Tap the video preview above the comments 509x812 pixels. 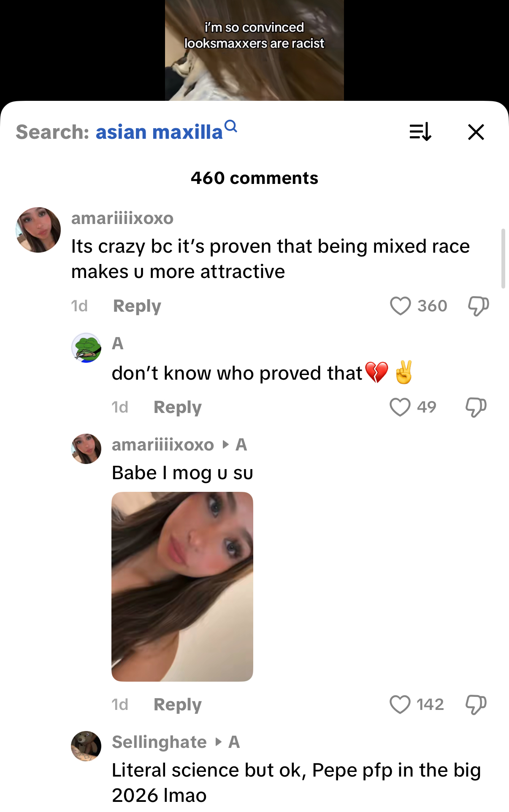(x=254, y=50)
